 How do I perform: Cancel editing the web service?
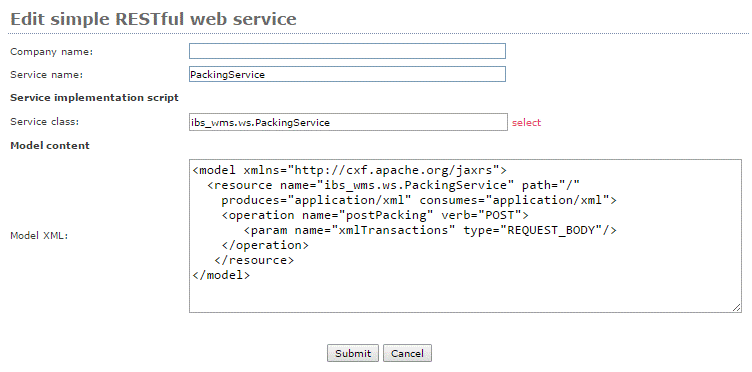tap(407, 353)
